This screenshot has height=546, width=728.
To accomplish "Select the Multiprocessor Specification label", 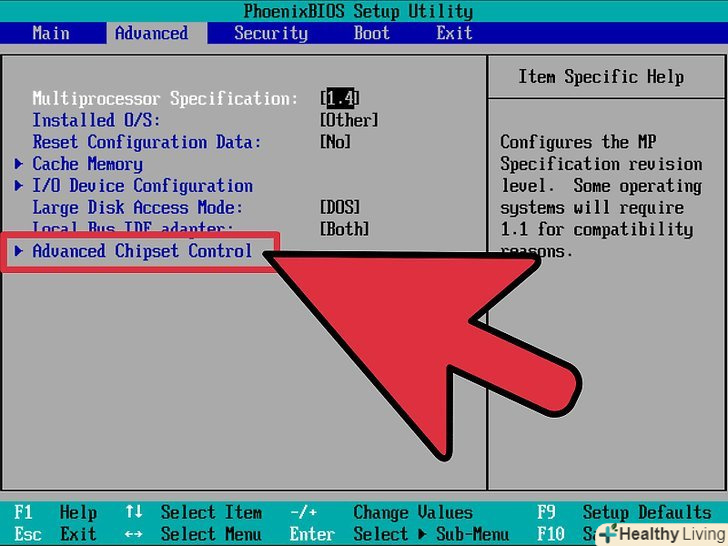I will click(165, 98).
